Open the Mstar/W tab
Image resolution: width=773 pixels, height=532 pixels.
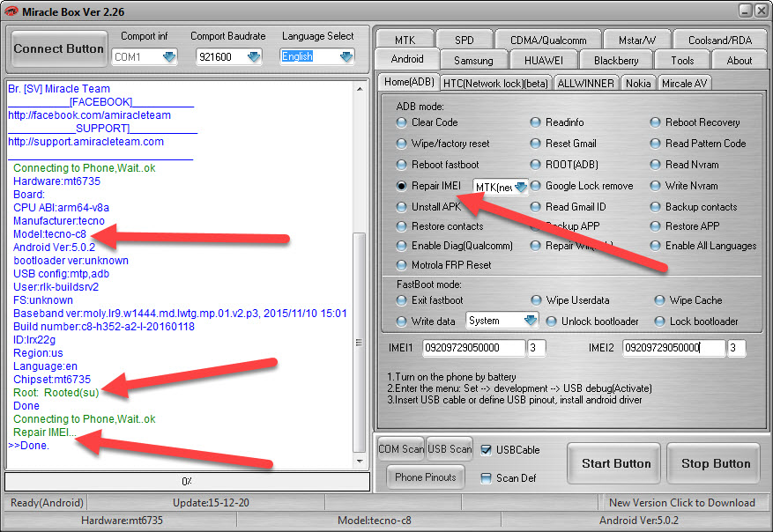click(637, 40)
